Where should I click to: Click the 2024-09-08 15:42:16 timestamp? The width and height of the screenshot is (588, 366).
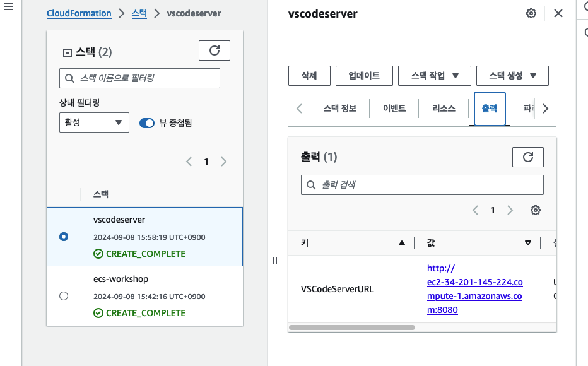[150, 297]
